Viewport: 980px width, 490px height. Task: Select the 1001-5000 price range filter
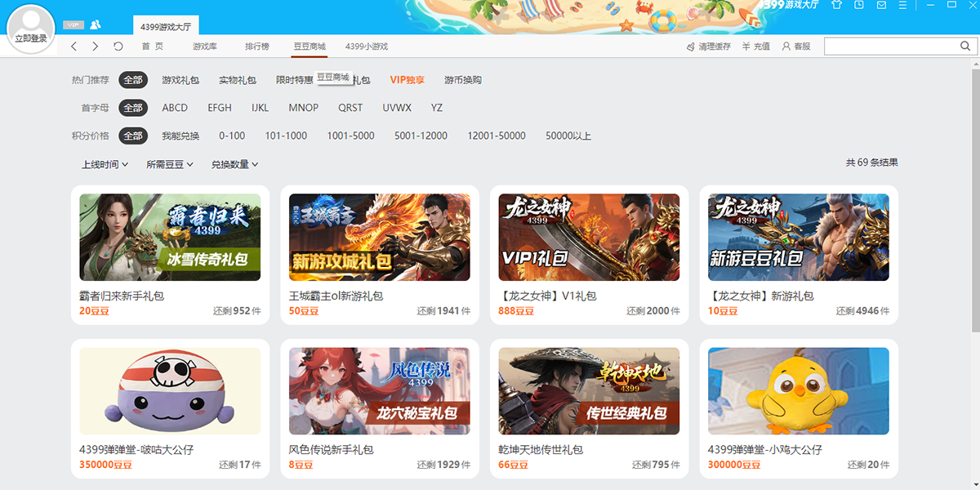click(350, 136)
